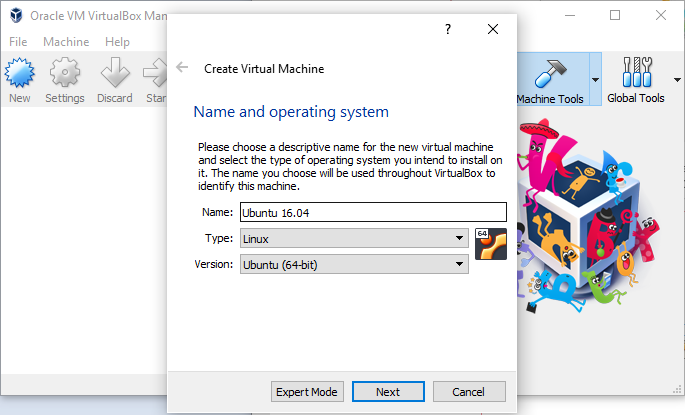The height and width of the screenshot is (415, 685).
Task: Expand the Machine Tools dropdown arrow
Action: 595,80
